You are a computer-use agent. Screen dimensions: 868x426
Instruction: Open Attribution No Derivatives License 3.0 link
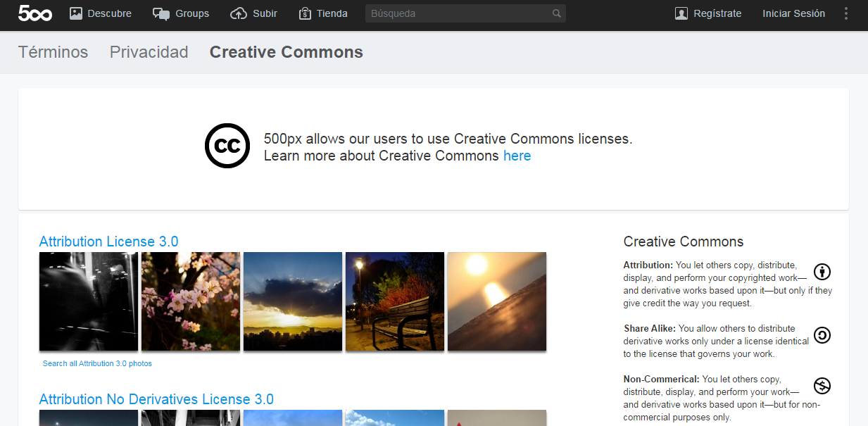(156, 399)
